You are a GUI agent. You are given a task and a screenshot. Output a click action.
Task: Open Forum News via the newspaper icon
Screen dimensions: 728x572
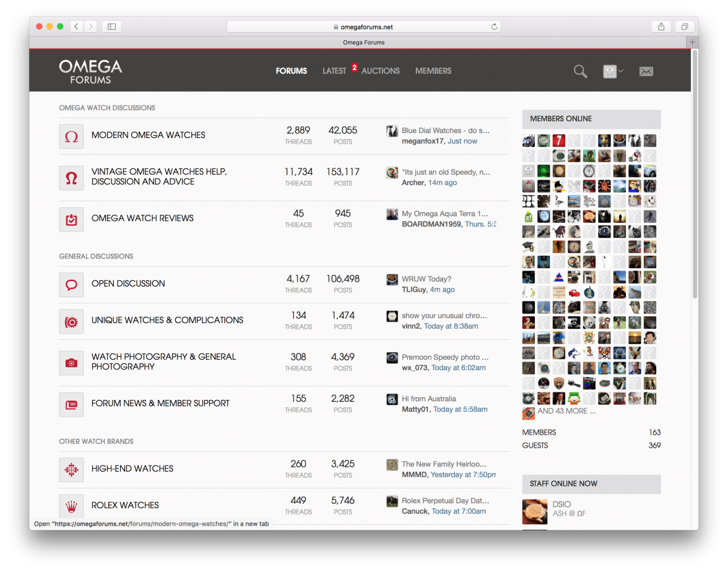pyautogui.click(x=71, y=404)
